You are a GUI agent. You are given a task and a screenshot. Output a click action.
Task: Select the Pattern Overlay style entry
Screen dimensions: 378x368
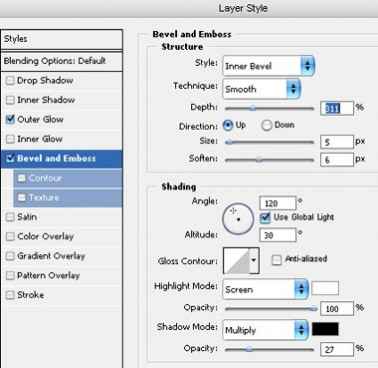click(49, 276)
